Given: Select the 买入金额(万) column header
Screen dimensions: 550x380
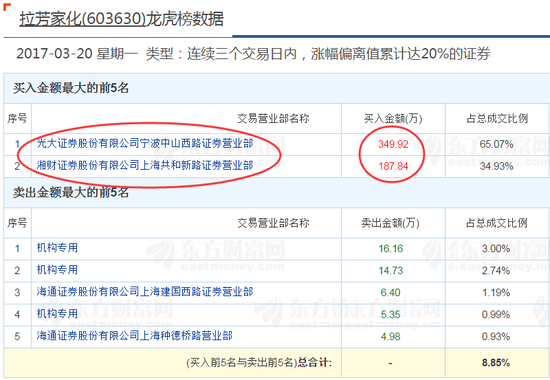Looking at the screenshot, I should [x=393, y=119].
